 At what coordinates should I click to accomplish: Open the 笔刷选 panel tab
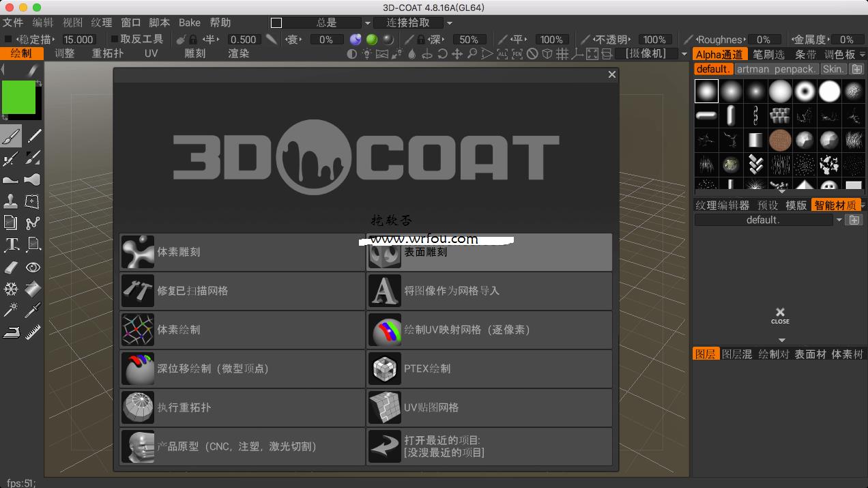tap(769, 54)
